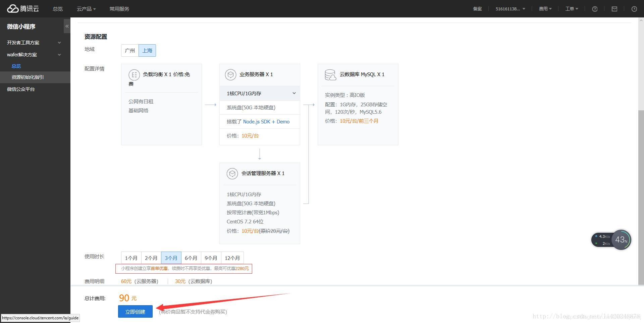Open the 云产品 dropdown menu
The width and height of the screenshot is (644, 323).
[86, 9]
